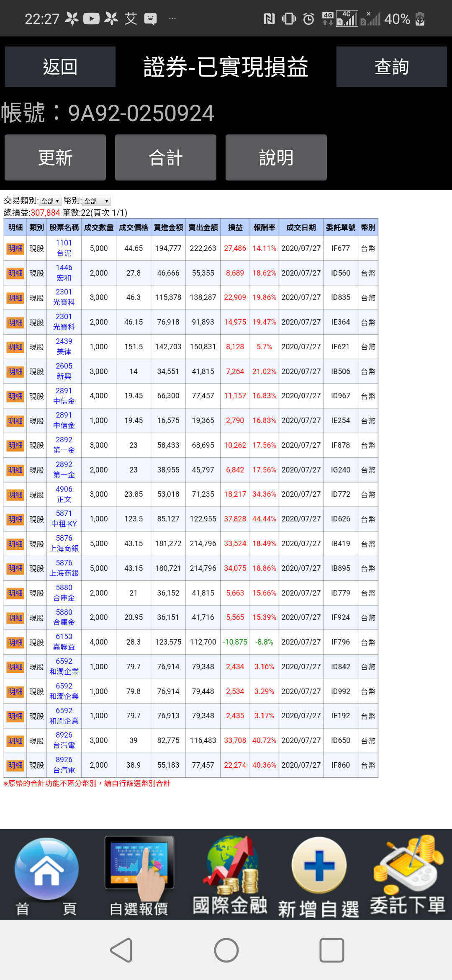Tap the 新增自選 plus icon

tap(319, 875)
